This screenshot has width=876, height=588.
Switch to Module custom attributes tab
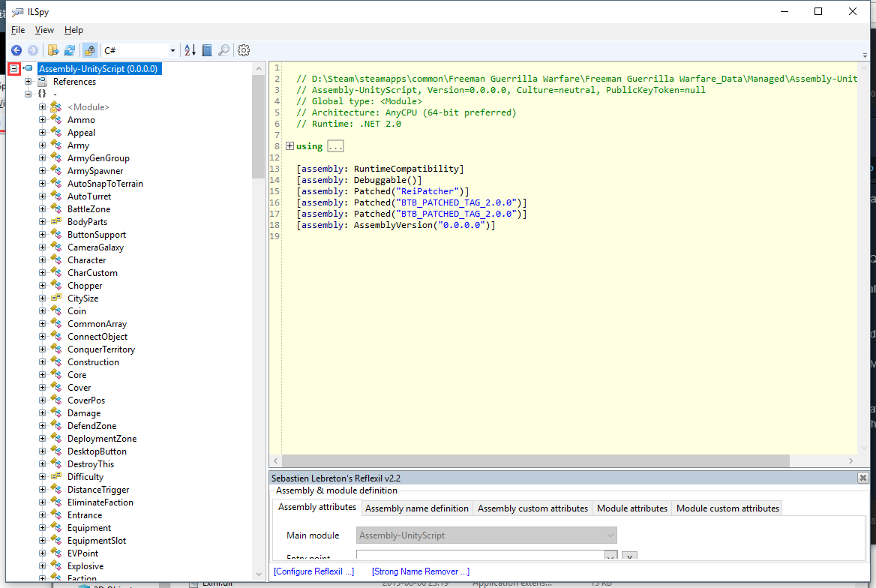pos(727,508)
